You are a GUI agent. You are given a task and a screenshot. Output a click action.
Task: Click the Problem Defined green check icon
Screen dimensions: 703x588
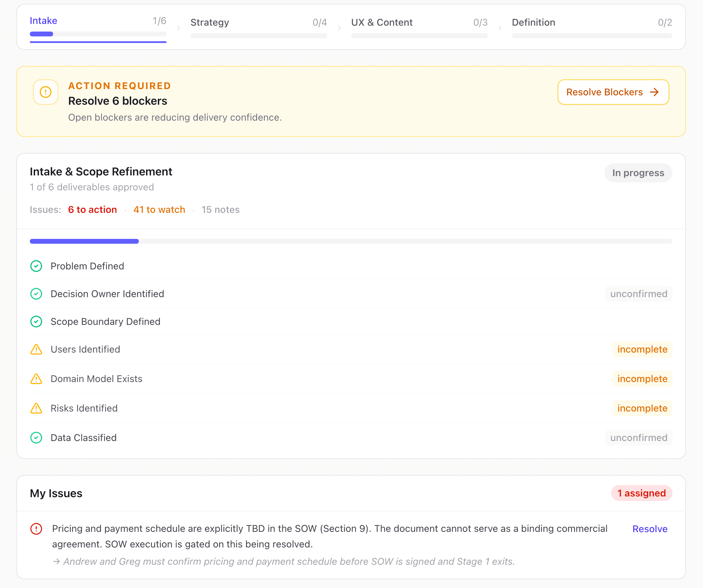pyautogui.click(x=36, y=266)
